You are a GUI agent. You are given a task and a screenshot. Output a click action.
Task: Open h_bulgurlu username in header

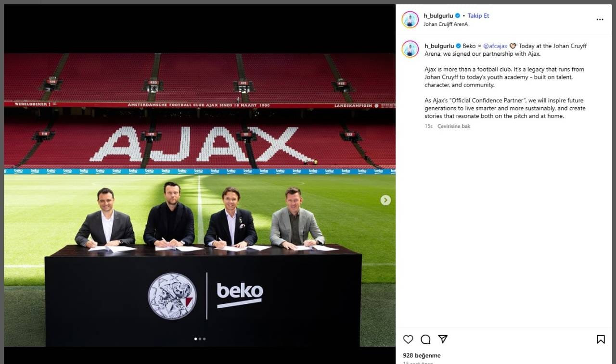tap(438, 16)
